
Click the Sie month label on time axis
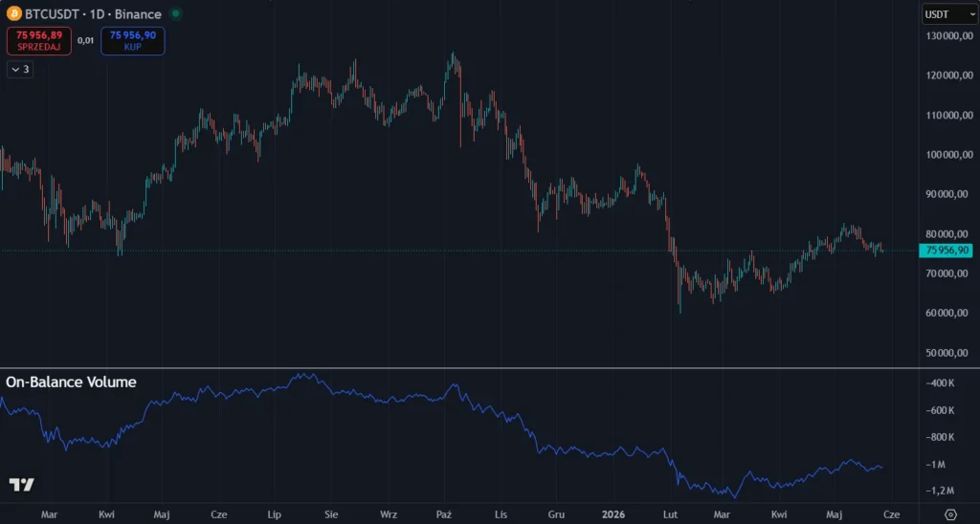click(331, 514)
